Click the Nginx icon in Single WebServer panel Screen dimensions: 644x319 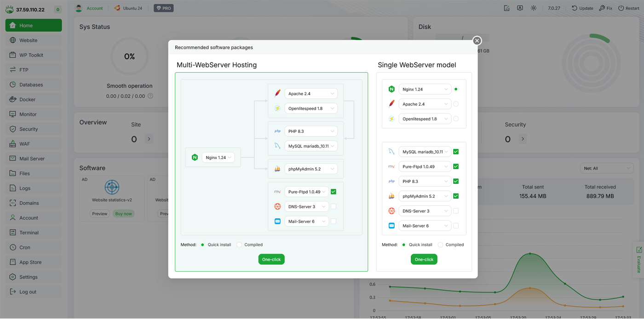click(391, 89)
